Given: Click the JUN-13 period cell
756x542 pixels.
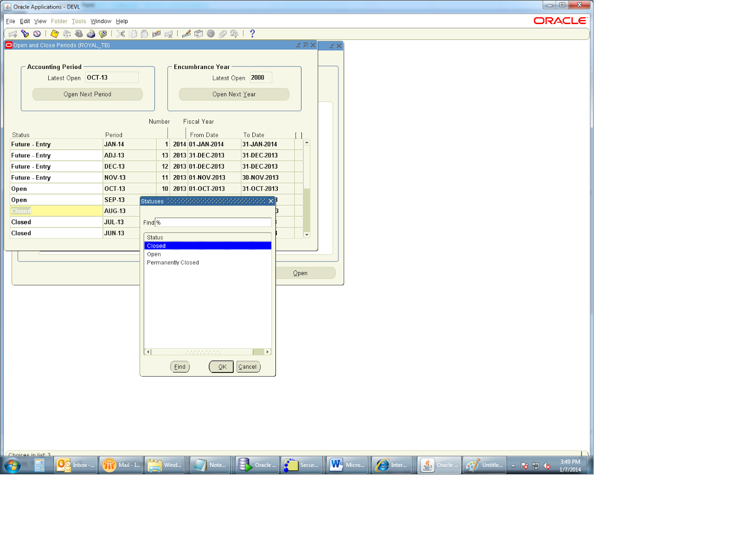Looking at the screenshot, I should [x=122, y=233].
